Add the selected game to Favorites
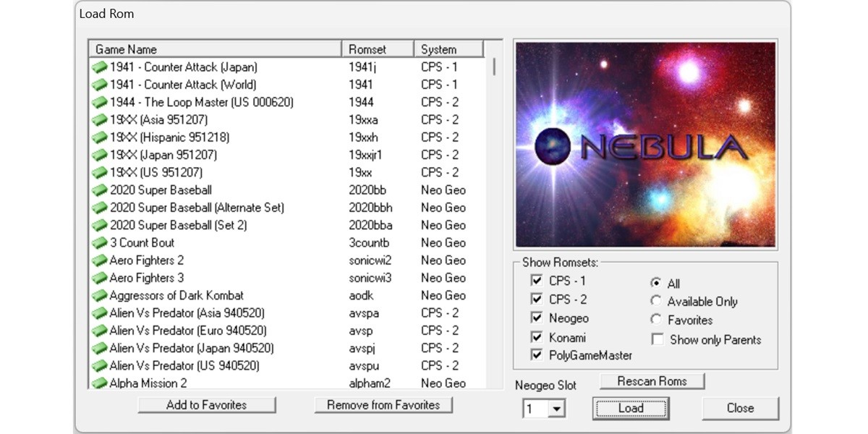 (206, 405)
